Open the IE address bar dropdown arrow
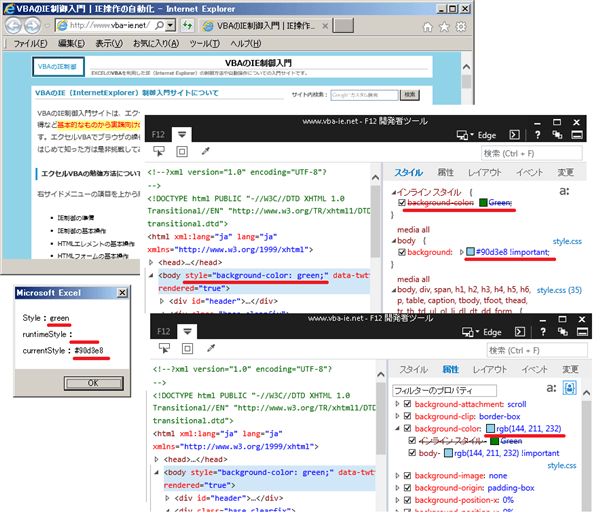 (171, 26)
